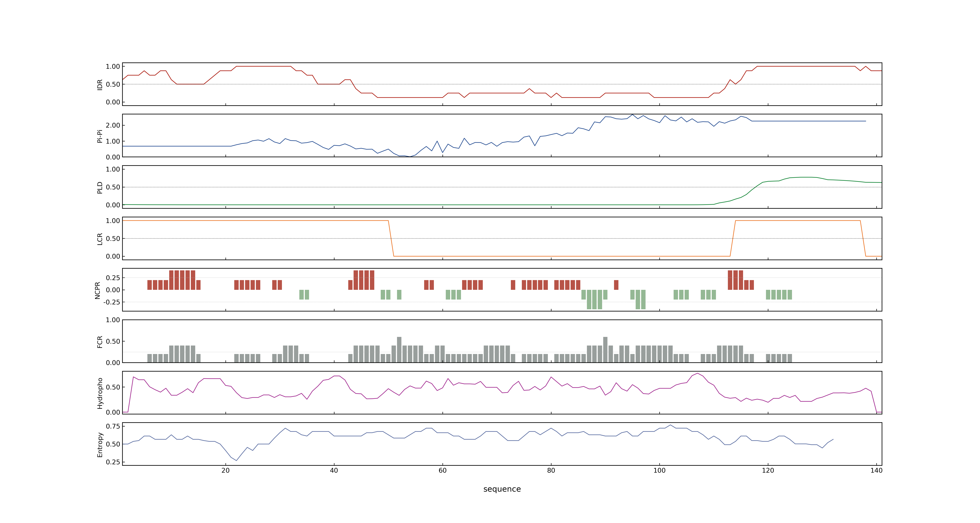Click the 'IDR' y-axis label
Viewport: 980px width, 523px height.
point(100,85)
